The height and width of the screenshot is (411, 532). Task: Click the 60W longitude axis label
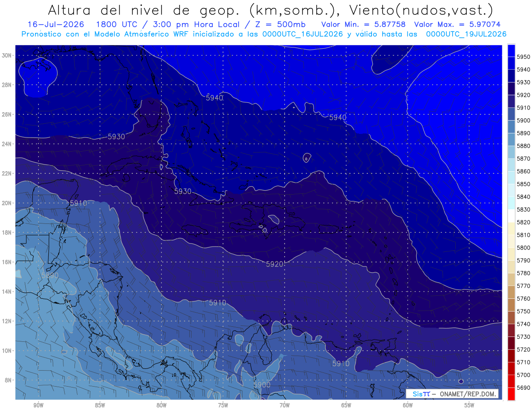[408, 405]
